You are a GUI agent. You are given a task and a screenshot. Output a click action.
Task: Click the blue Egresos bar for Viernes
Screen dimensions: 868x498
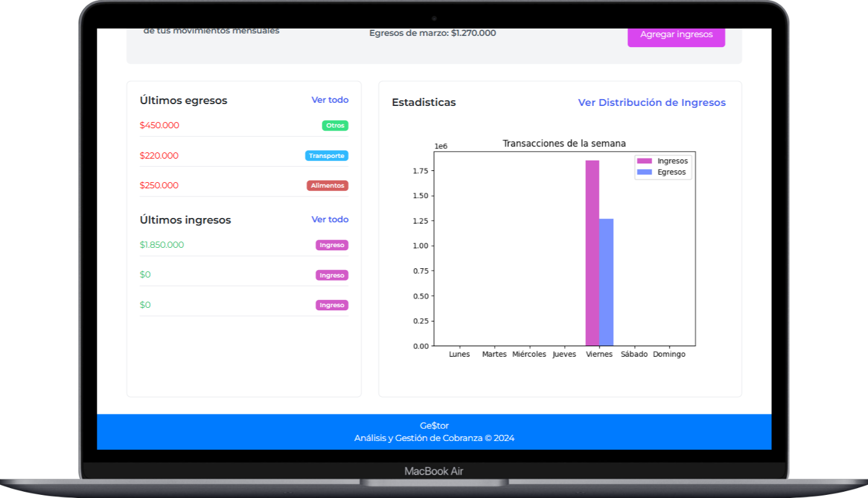606,282
